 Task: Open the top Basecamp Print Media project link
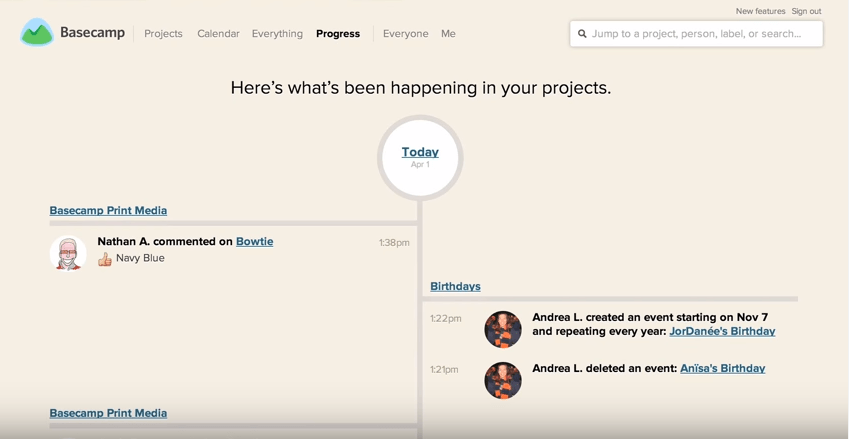coord(108,210)
